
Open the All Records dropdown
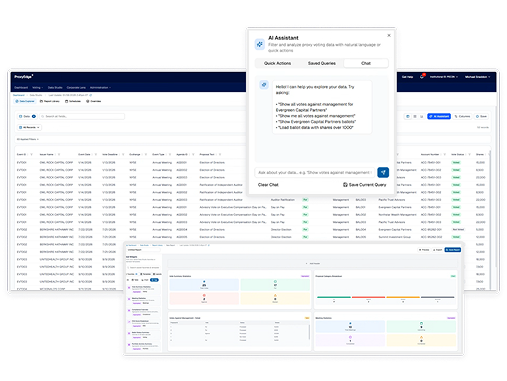pyautogui.click(x=29, y=127)
